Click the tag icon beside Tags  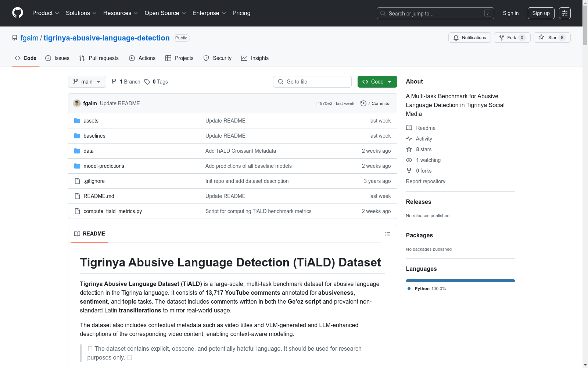147,82
